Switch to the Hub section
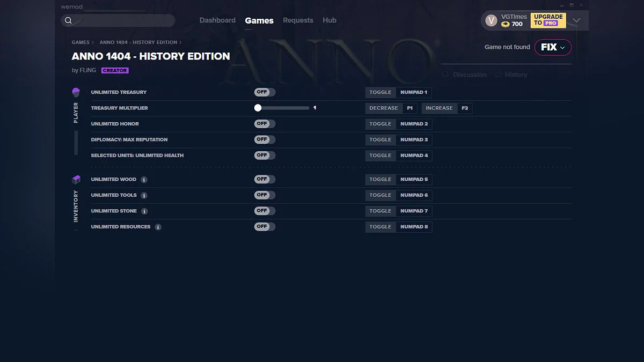This screenshot has height=362, width=644. click(x=330, y=20)
